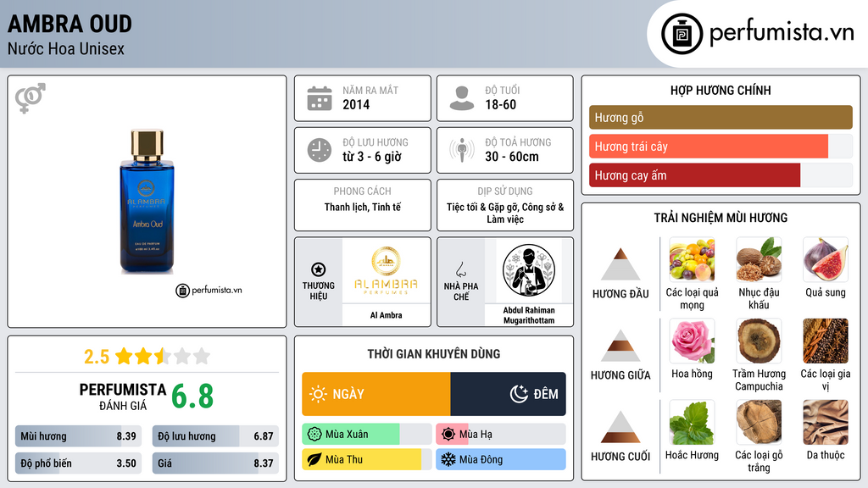The height and width of the screenshot is (488, 868).
Task: Click the perfumista.vn perfume bottle logo icon
Action: coord(682,34)
